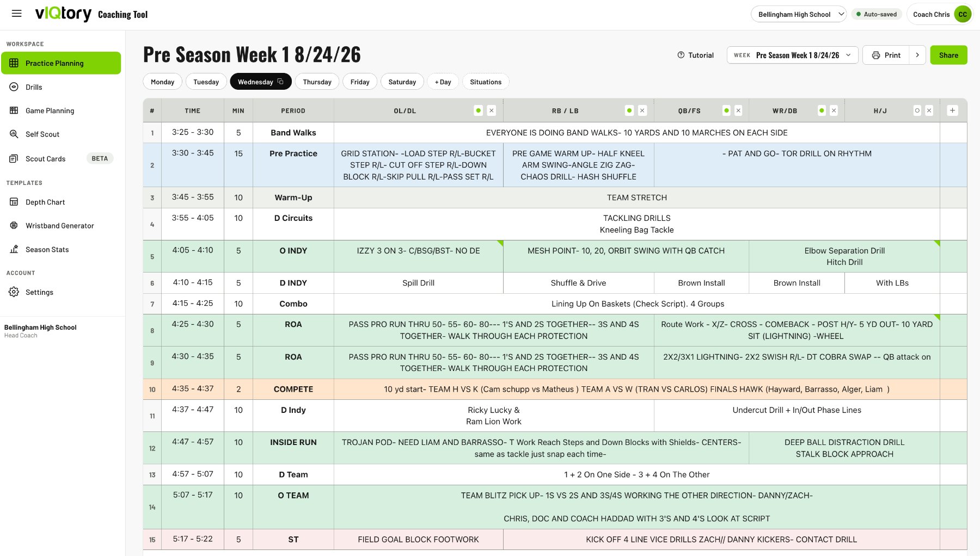980x556 pixels.
Task: Switch to the Thursday tab
Action: [317, 82]
